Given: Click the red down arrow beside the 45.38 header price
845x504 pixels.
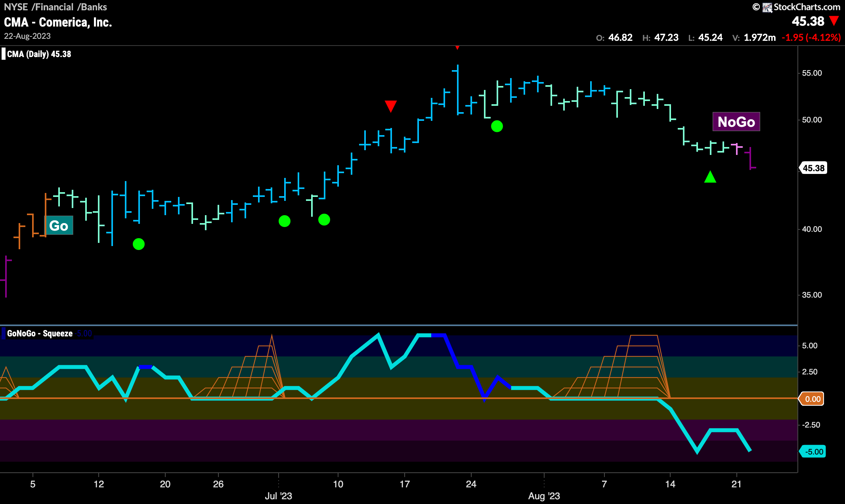Looking at the screenshot, I should 834,21.
